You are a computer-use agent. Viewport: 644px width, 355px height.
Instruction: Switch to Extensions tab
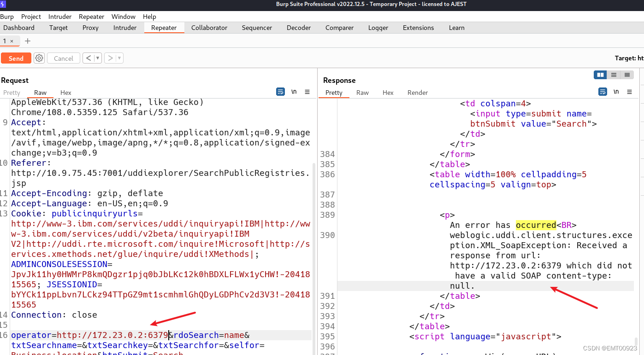click(x=418, y=28)
